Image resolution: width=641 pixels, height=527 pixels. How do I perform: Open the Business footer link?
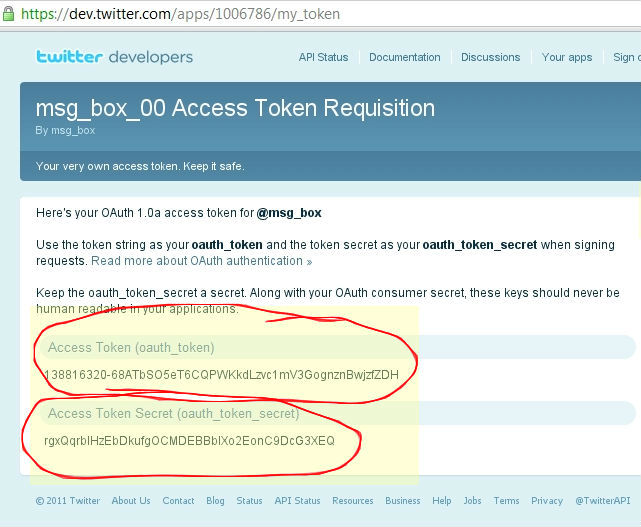pos(403,500)
